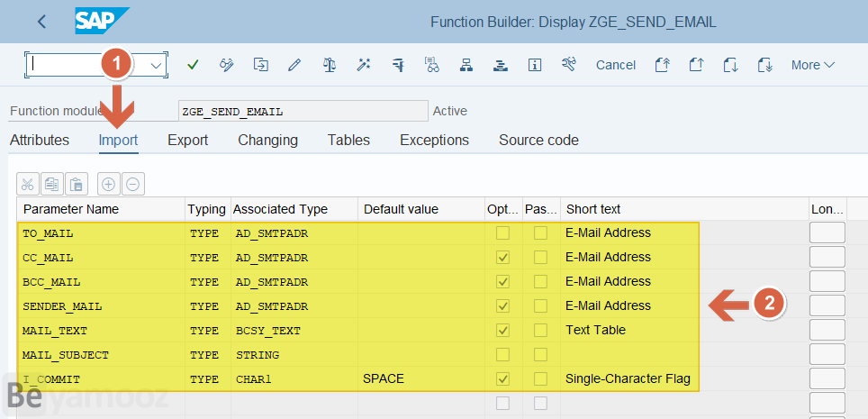Click the back arrow beside SAP logo
Image resolution: width=868 pixels, height=419 pixels.
click(x=41, y=22)
